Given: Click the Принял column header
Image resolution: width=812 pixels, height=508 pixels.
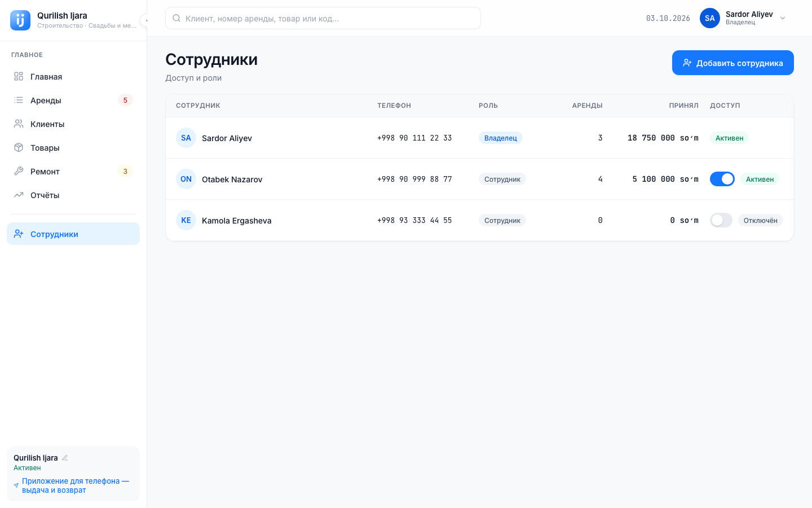Looking at the screenshot, I should 684,106.
